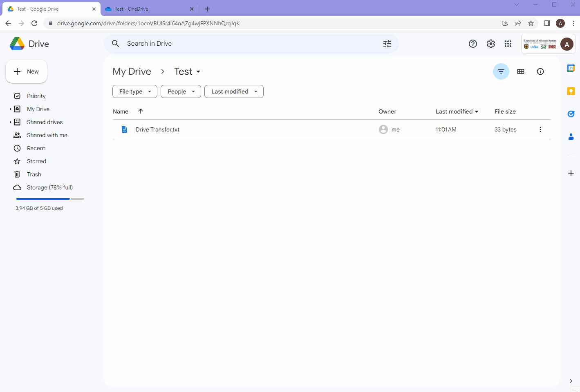Open the details info panel
Screen dimensions: 580x392
click(x=540, y=71)
